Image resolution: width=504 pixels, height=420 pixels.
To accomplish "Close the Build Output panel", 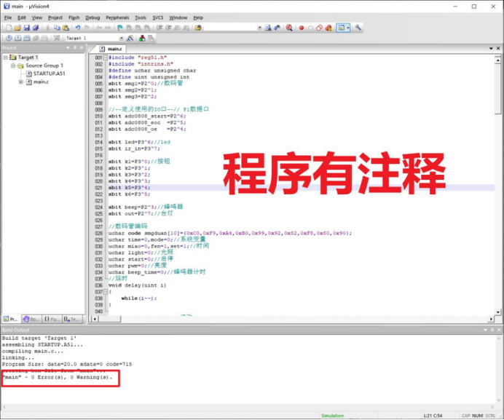I will 499,330.
